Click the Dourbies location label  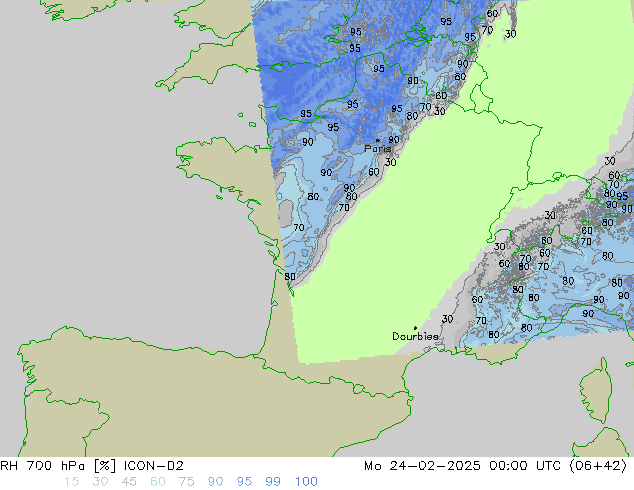pyautogui.click(x=415, y=336)
